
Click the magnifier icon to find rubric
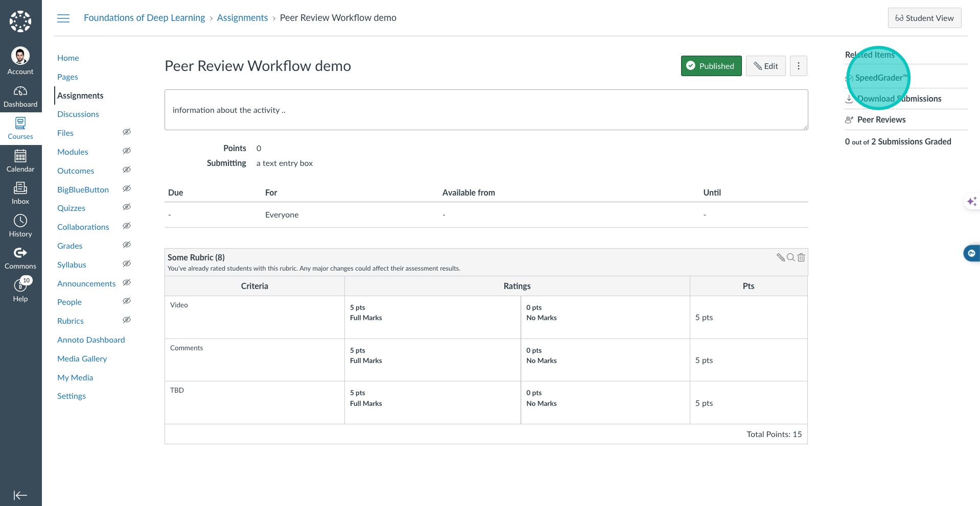(x=790, y=257)
